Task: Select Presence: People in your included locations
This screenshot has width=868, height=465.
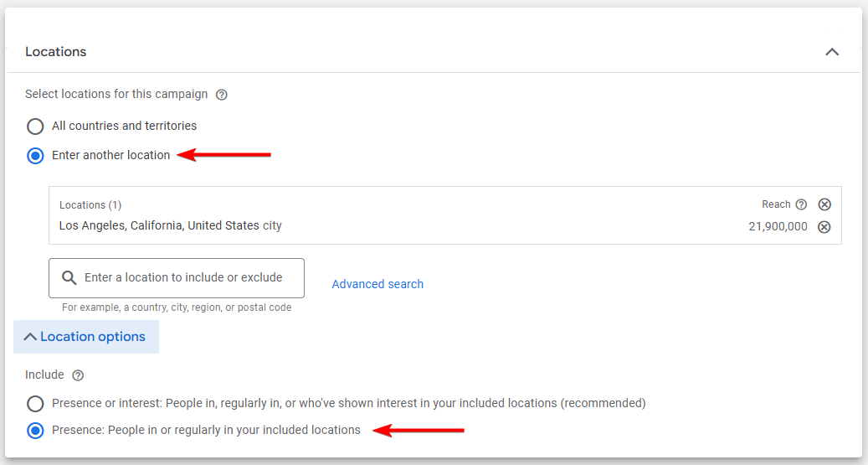Action: coord(35,431)
